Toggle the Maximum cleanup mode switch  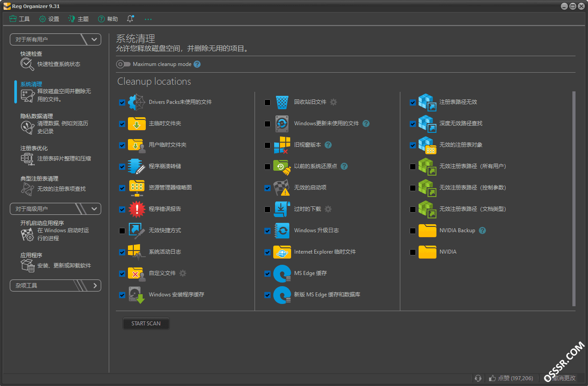(x=123, y=64)
